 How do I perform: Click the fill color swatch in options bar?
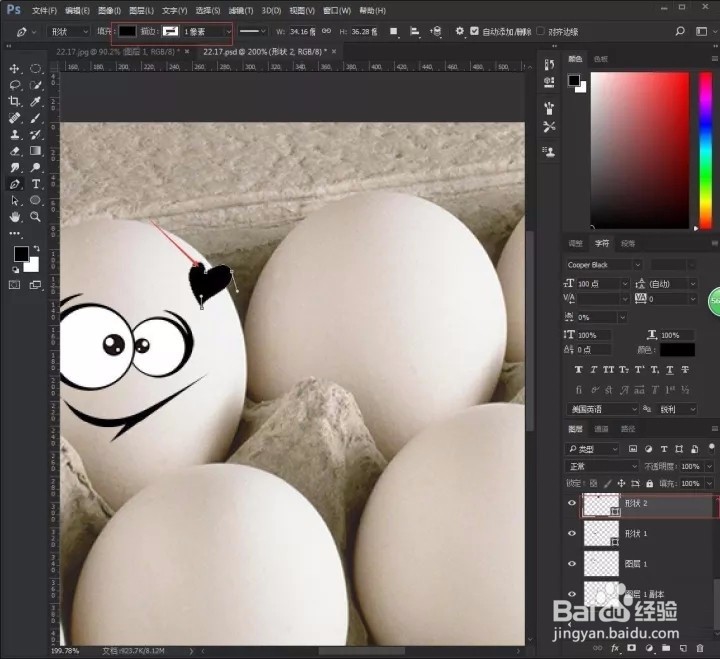click(127, 31)
